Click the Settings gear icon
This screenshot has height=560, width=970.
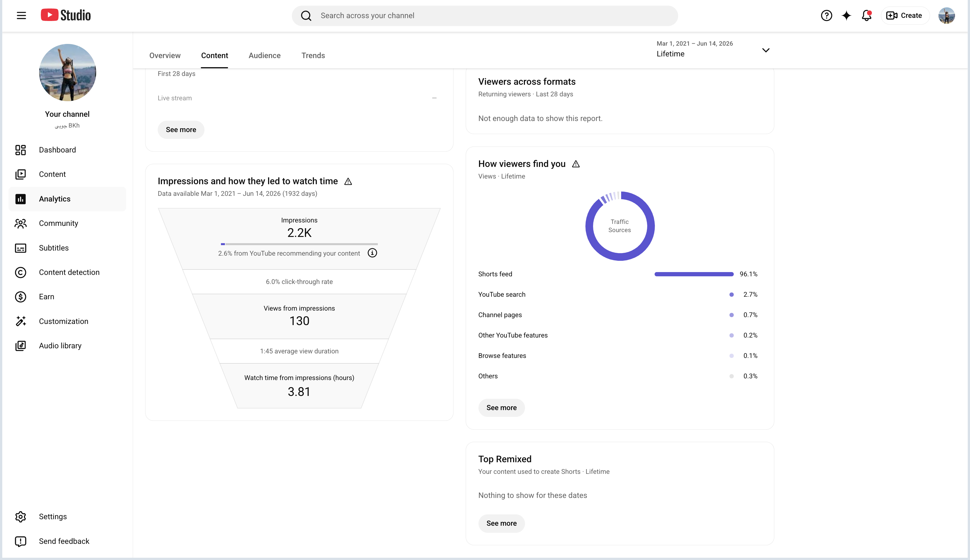[20, 517]
